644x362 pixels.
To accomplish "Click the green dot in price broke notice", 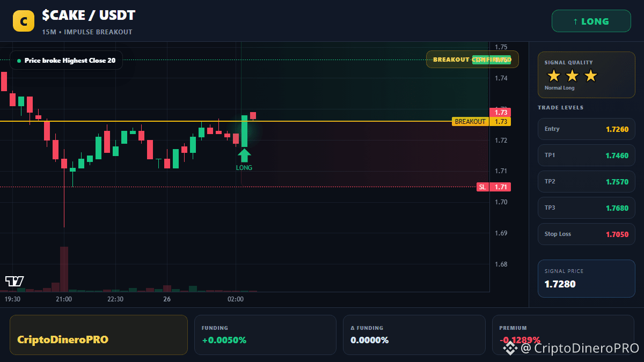I will tap(19, 61).
